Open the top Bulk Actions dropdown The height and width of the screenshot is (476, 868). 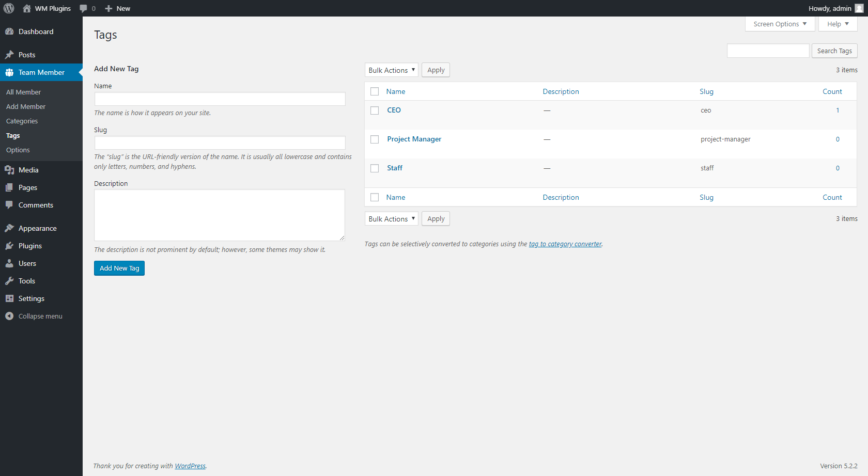tap(391, 70)
